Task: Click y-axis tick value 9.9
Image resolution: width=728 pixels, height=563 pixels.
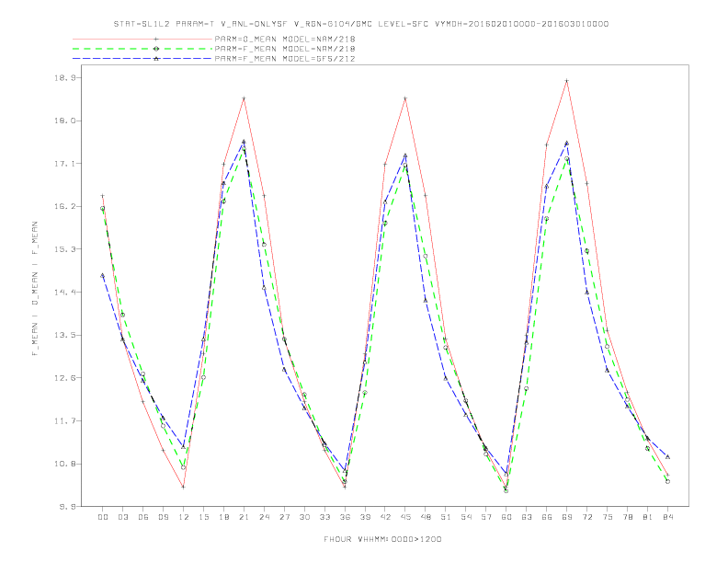Action: click(x=67, y=507)
